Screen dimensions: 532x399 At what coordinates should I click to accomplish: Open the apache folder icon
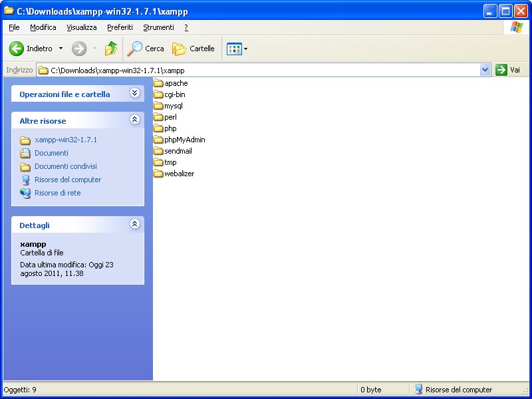(x=158, y=83)
